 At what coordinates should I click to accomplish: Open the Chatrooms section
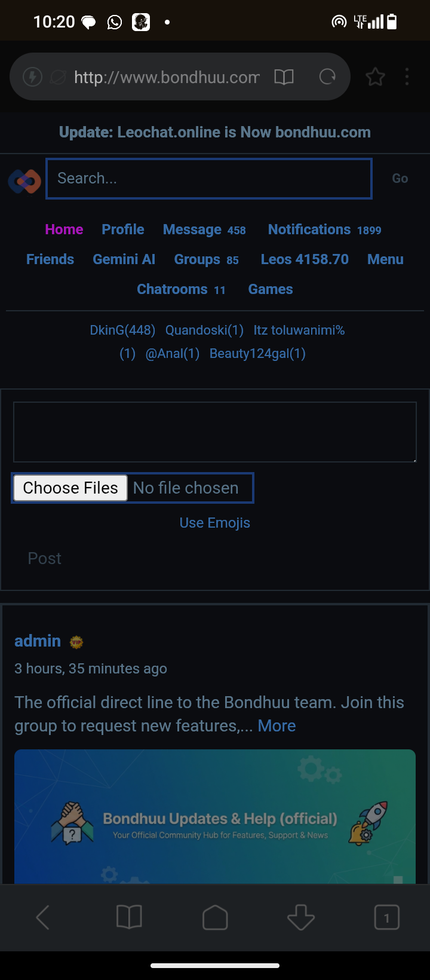[172, 289]
